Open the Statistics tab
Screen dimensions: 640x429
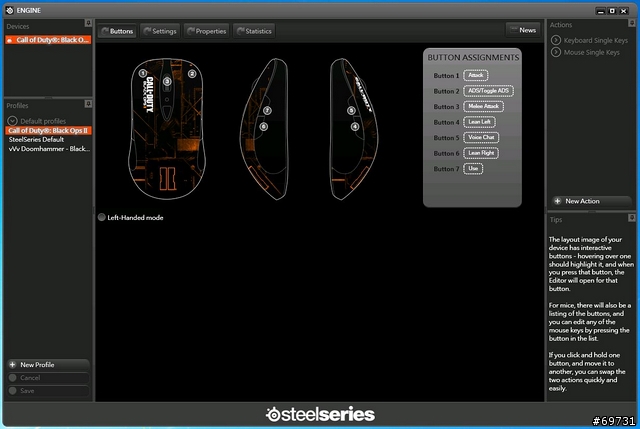pos(254,31)
